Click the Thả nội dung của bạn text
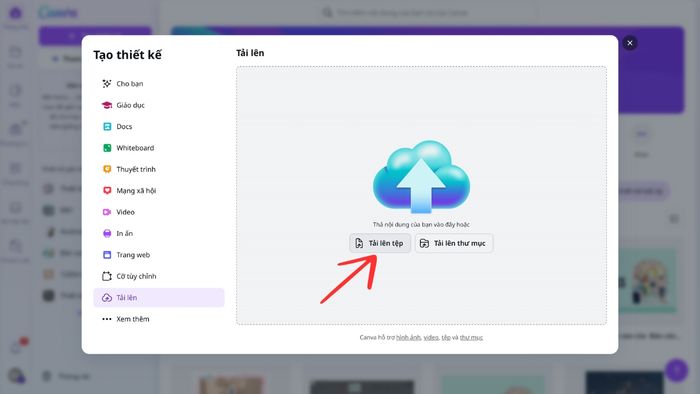This screenshot has width=700, height=394. (421, 224)
